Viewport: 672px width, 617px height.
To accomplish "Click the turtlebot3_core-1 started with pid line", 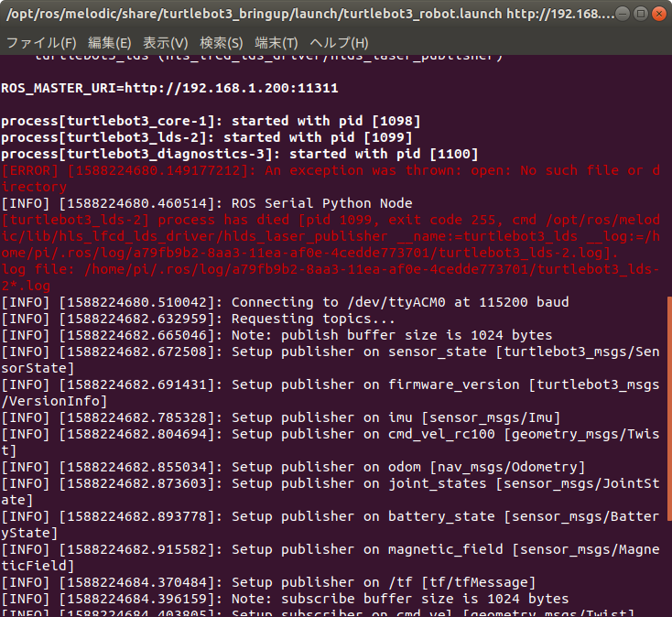I will pyautogui.click(x=211, y=121).
